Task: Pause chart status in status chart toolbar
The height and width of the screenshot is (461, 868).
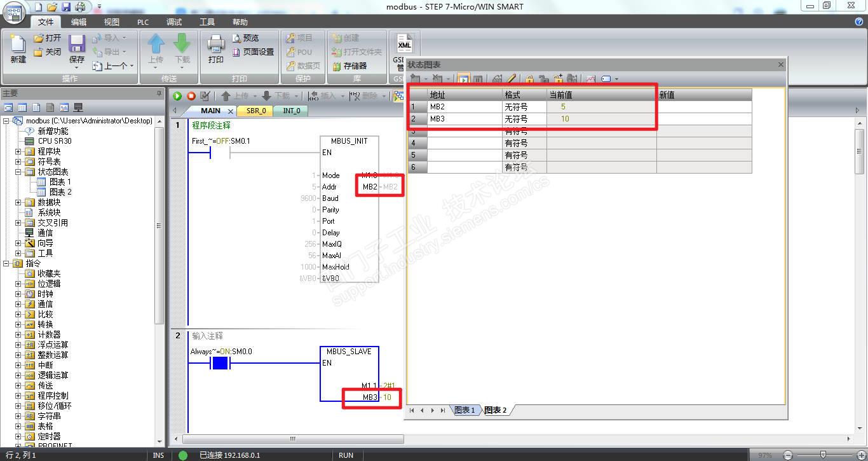Action: (x=478, y=79)
